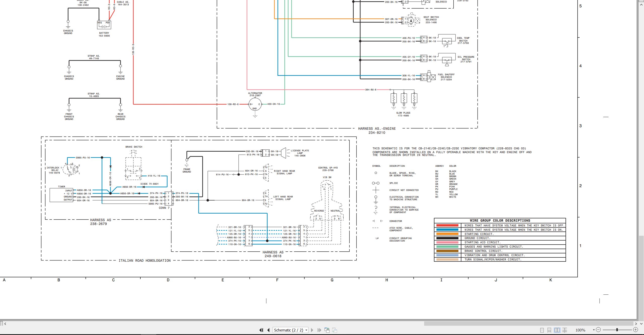Click the 403-GN-16 wire label
Viewport: 644px width, 335px height.
click(273, 104)
